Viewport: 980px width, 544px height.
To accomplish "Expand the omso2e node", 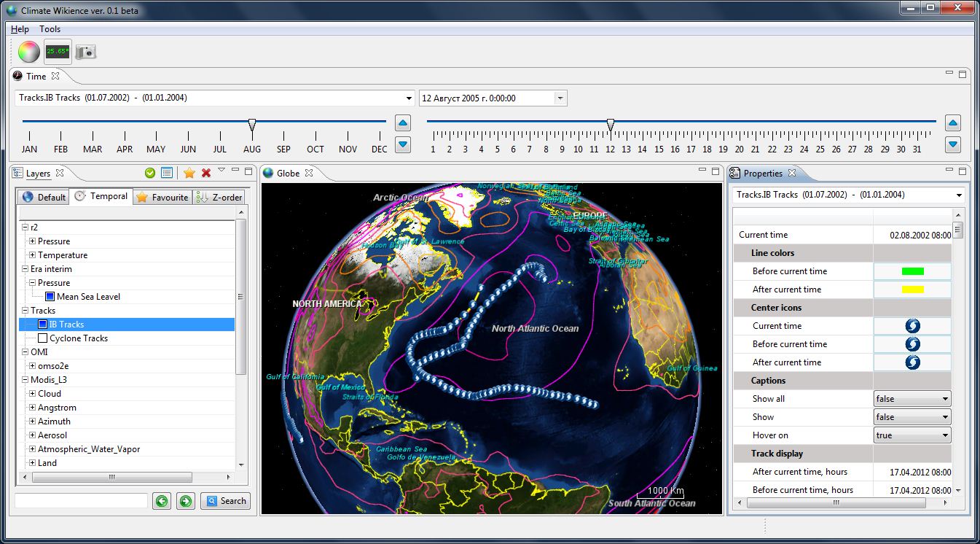I will 32,366.
